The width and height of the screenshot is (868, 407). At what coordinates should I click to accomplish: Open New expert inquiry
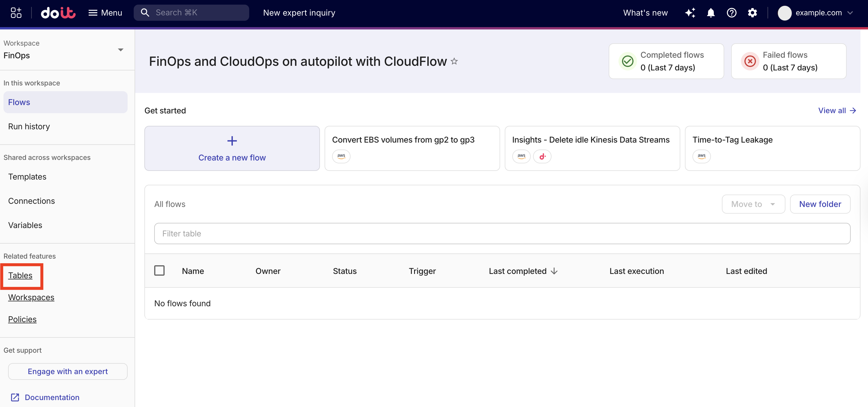299,13
